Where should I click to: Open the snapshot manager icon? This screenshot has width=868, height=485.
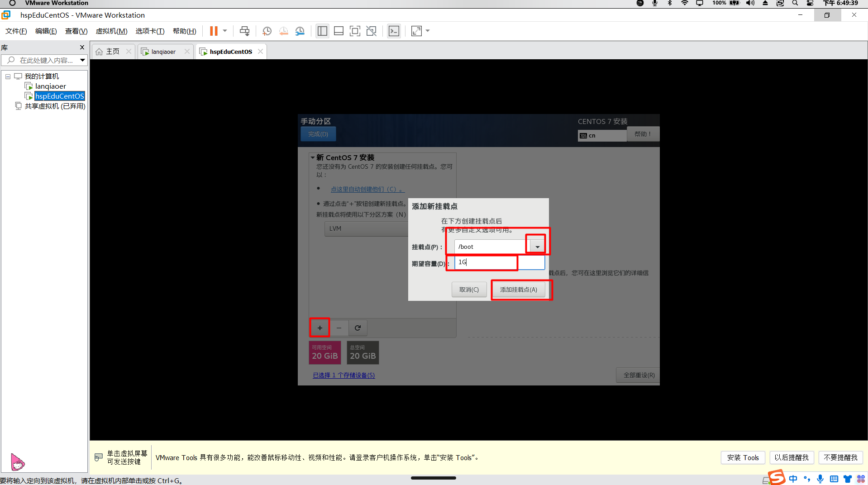pyautogui.click(x=300, y=31)
